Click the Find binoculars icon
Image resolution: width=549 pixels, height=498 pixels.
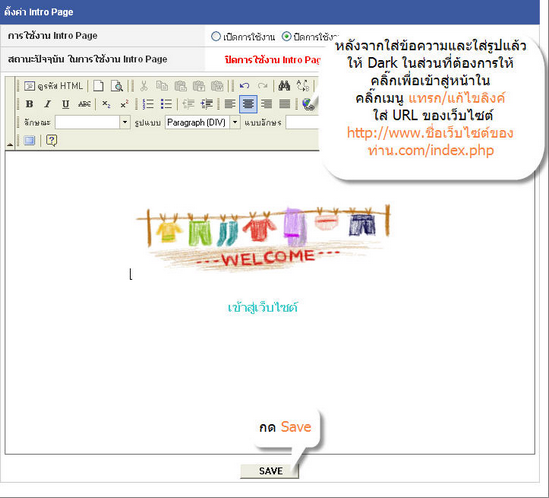tap(284, 86)
